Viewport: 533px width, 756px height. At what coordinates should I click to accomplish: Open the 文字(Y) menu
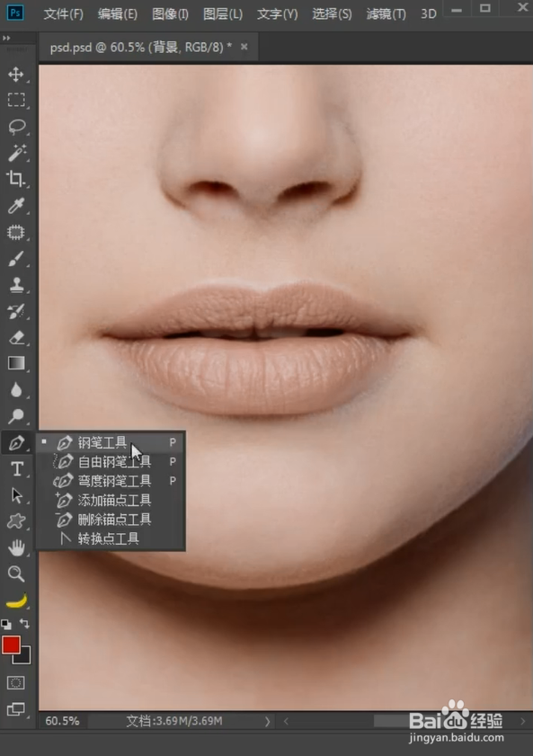click(277, 14)
